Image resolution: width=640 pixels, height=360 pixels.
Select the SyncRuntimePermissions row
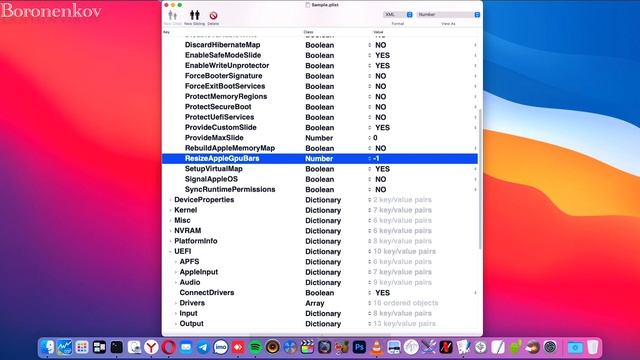tap(320, 189)
